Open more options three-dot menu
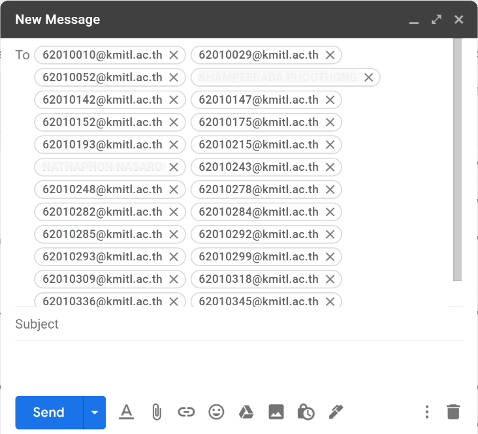Screen dimensions: 478x434 (x=427, y=412)
